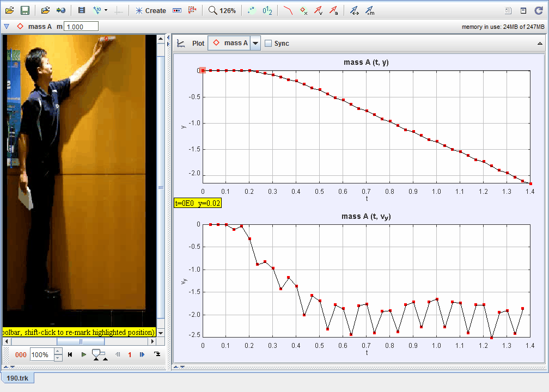The width and height of the screenshot is (549, 392).
Task: Click the Save file icon
Action: click(x=25, y=10)
